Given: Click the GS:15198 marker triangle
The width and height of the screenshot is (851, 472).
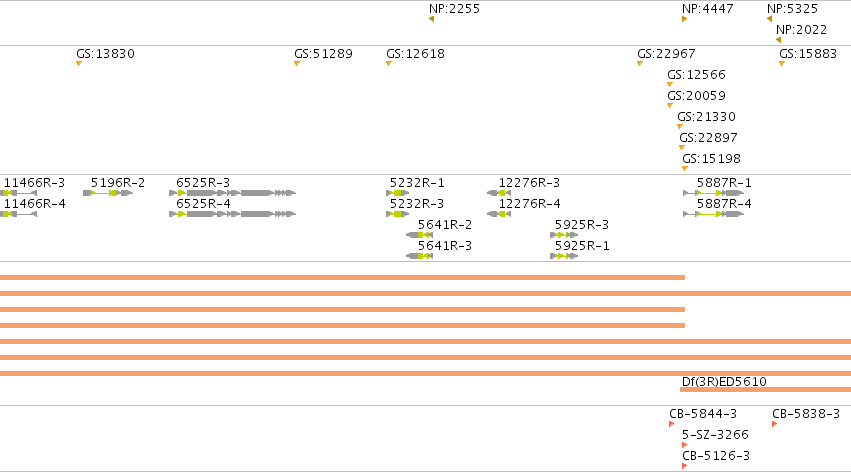Looking at the screenshot, I should point(685,169).
